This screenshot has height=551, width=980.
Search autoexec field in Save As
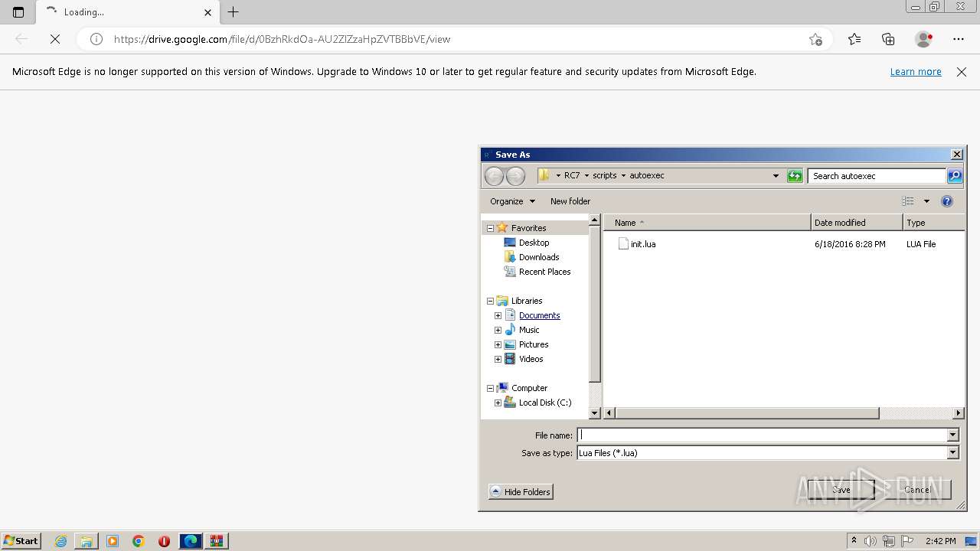(x=877, y=176)
